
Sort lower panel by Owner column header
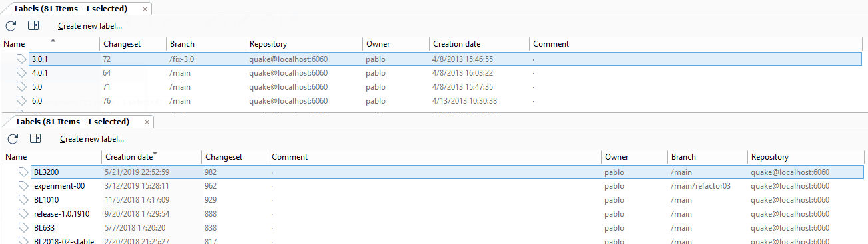pos(635,157)
